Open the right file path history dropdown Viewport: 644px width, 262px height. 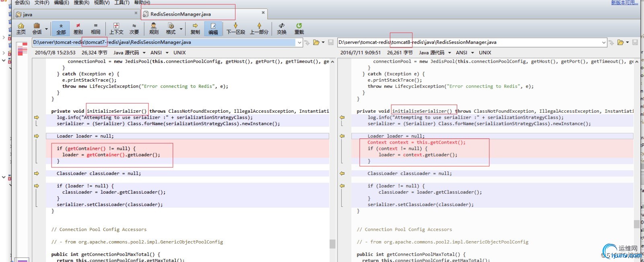tap(604, 42)
